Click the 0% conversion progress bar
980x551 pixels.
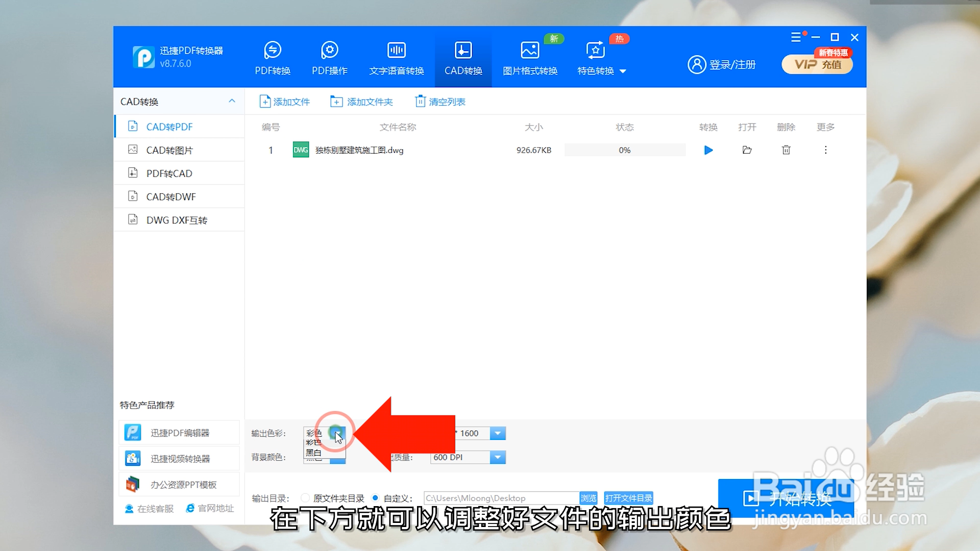625,150
